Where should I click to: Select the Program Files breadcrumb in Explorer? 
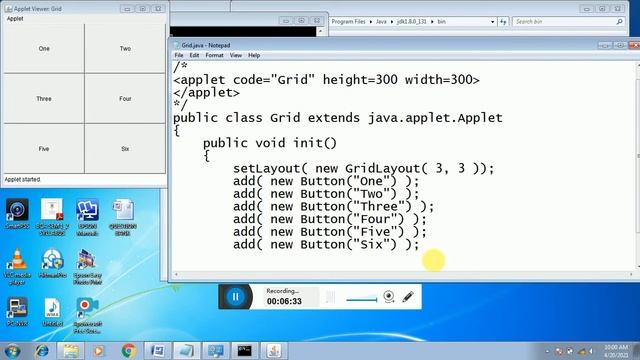pos(348,22)
